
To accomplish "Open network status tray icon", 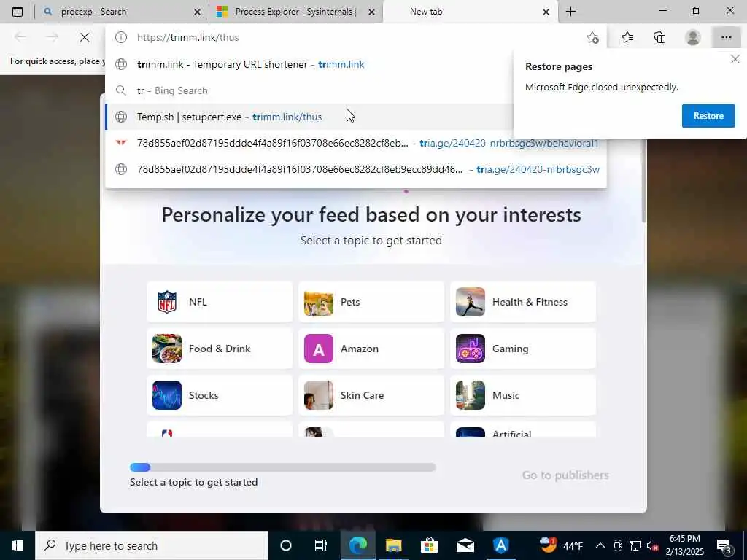I will pos(635,545).
